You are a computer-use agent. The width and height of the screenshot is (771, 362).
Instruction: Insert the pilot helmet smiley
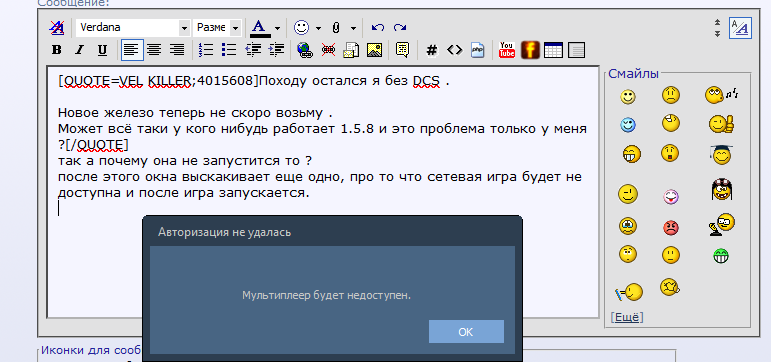click(x=722, y=189)
